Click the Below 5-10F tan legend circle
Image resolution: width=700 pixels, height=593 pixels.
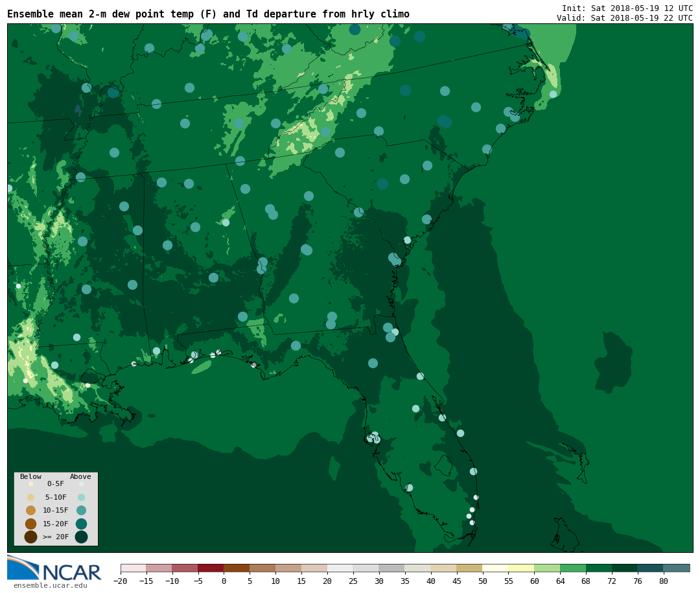tap(31, 497)
